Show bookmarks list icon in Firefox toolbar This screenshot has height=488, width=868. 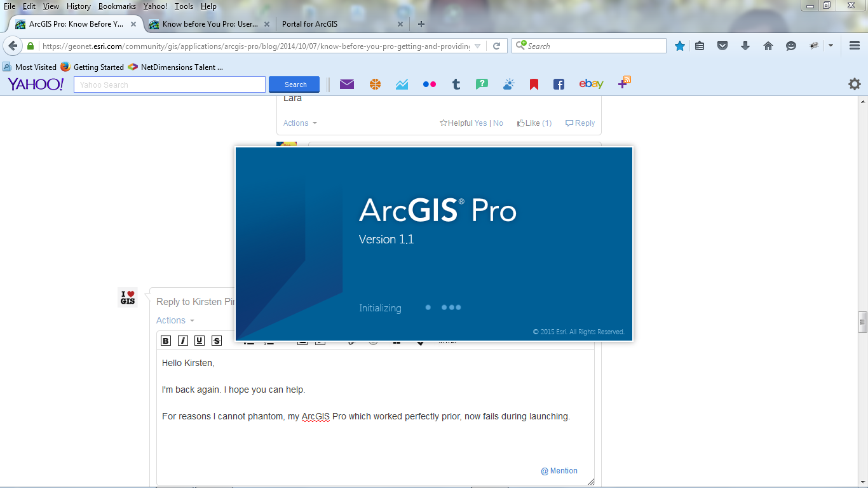(700, 46)
